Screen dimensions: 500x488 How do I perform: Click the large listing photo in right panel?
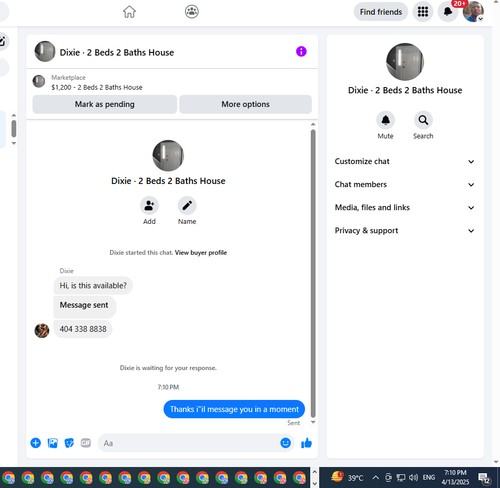(x=405, y=62)
